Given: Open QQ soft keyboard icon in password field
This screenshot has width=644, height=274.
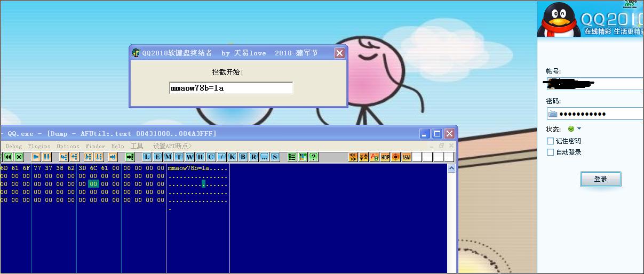Looking at the screenshot, I should pyautogui.click(x=553, y=114).
